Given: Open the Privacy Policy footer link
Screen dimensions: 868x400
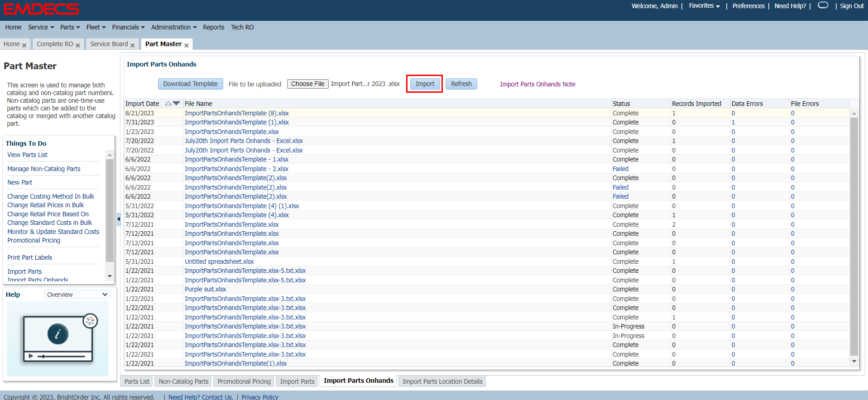Looking at the screenshot, I should pyautogui.click(x=259, y=397).
